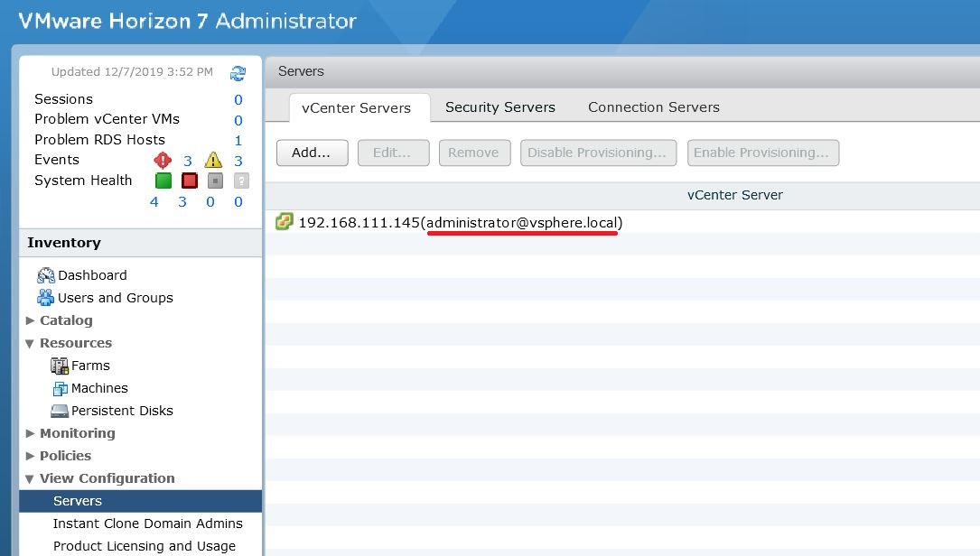The height and width of the screenshot is (556, 980).
Task: Open Machines using its icon
Action: (x=60, y=387)
